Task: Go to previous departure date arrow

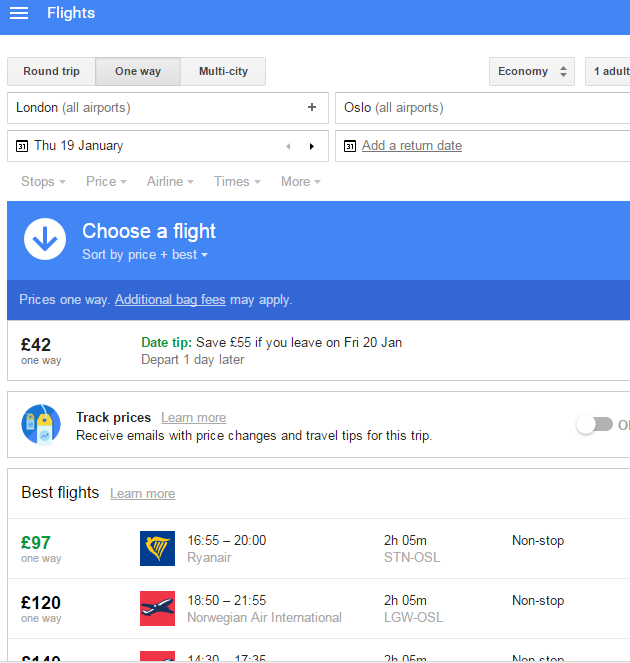Action: click(x=288, y=146)
